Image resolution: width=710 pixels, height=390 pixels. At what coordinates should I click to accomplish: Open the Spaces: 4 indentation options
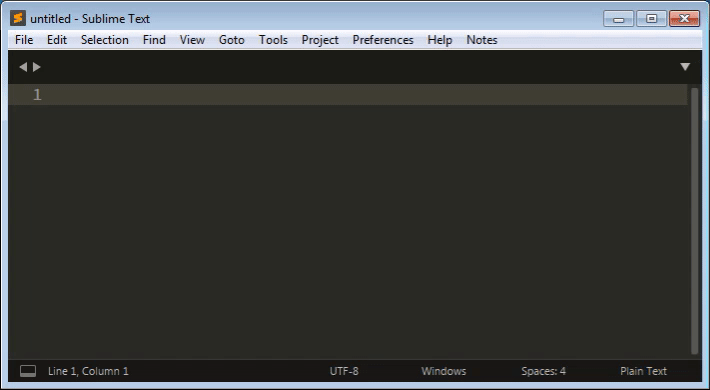pos(543,371)
